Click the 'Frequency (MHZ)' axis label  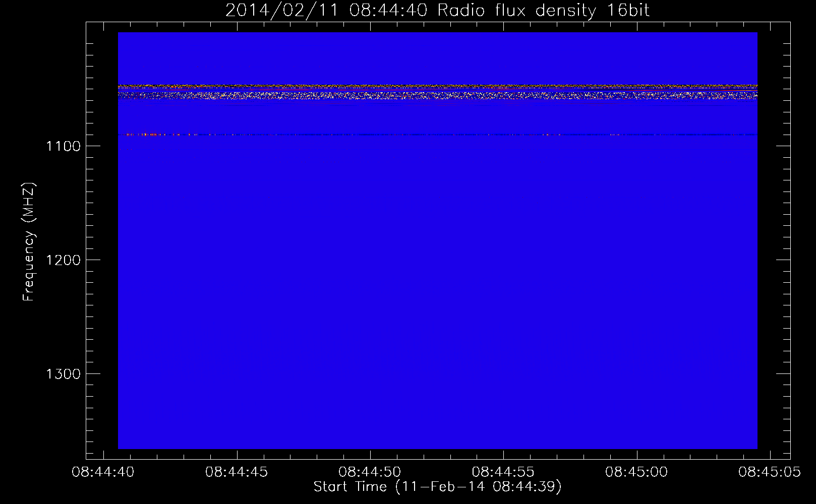(29, 242)
